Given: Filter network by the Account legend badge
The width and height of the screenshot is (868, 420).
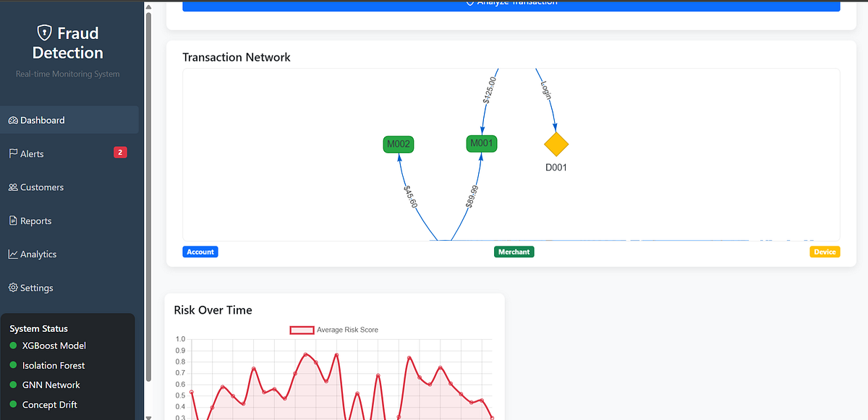Looking at the screenshot, I should (x=200, y=252).
